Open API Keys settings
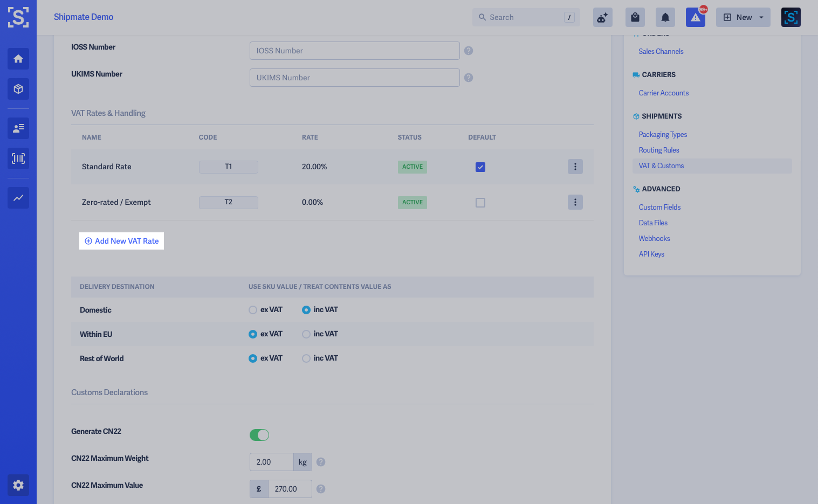 652,254
